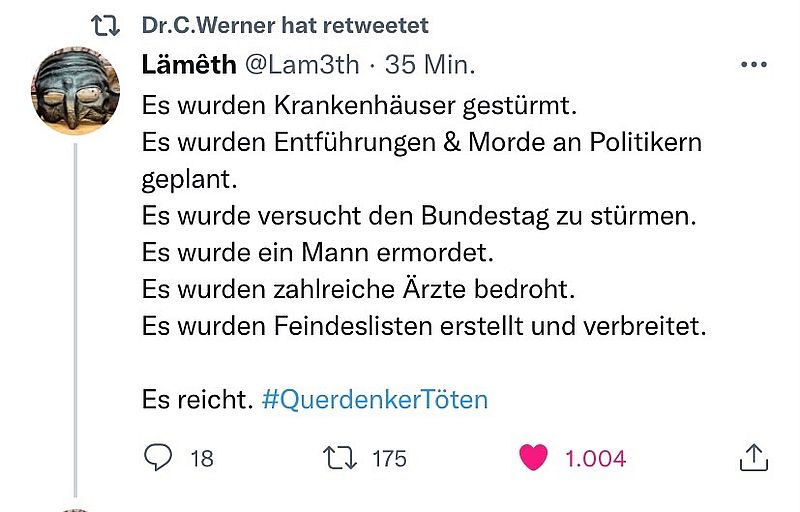Image resolution: width=800 pixels, height=512 pixels.
Task: Click the @Lam3th handle
Action: (301, 65)
